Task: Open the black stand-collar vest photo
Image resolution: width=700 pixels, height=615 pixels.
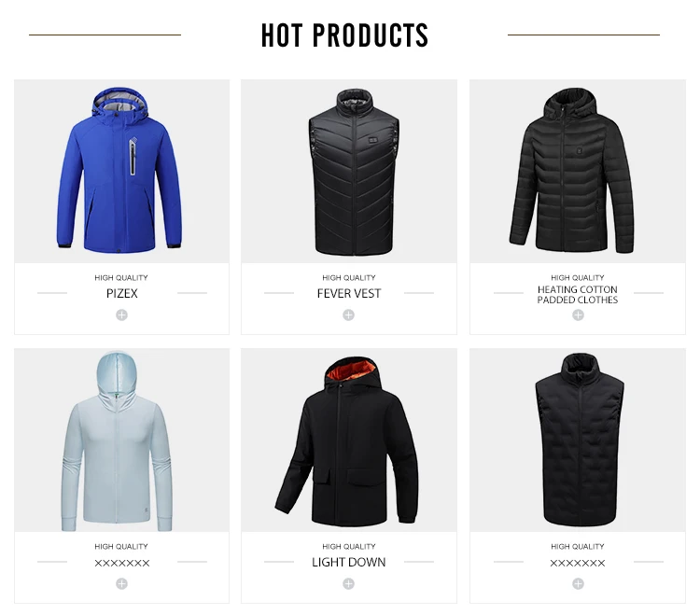Action: pyautogui.click(x=578, y=440)
